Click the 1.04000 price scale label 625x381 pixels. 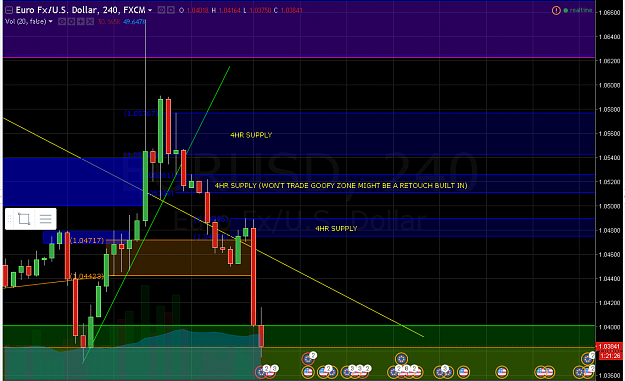[609, 327]
